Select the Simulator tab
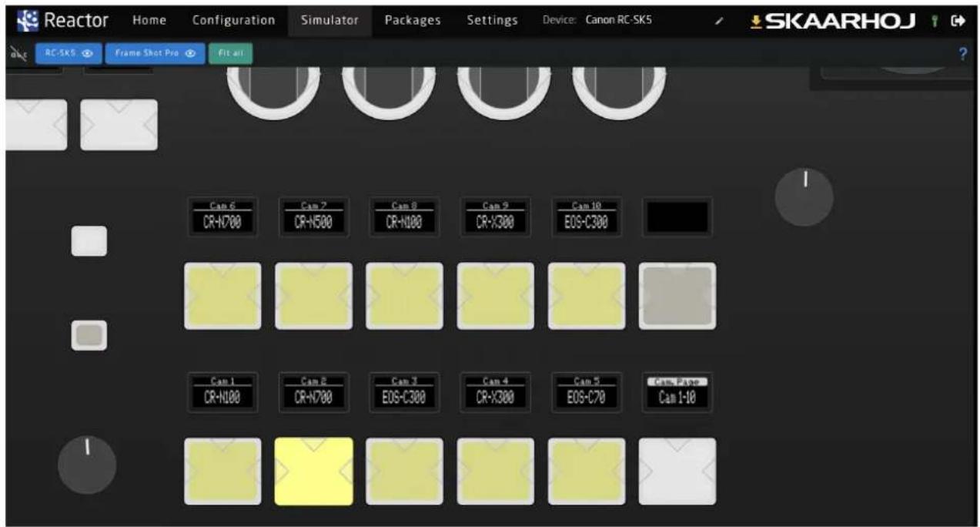 329,20
